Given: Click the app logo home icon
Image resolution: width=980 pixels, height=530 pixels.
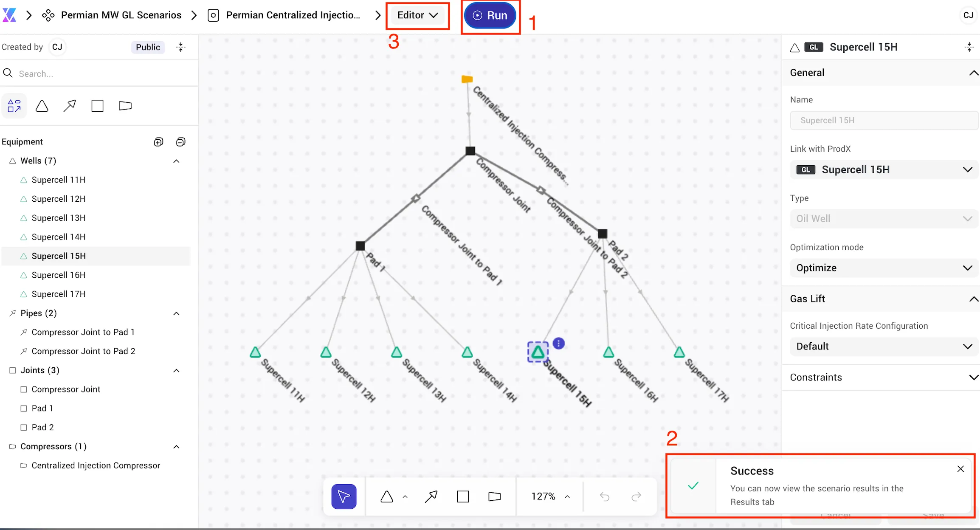Looking at the screenshot, I should tap(9, 15).
